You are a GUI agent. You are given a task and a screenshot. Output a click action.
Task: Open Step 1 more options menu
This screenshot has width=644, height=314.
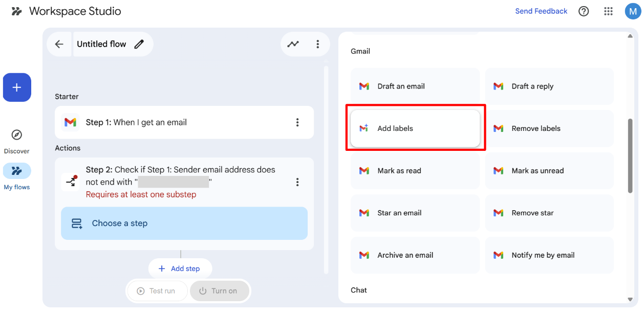coord(297,122)
